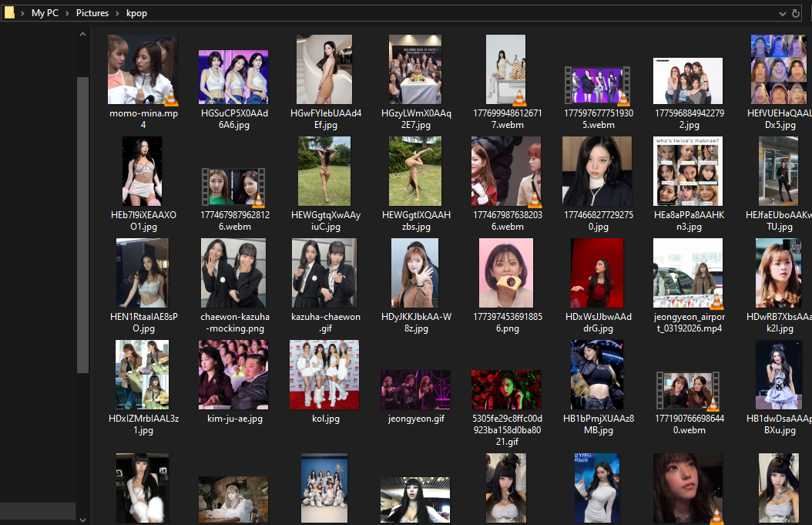The width and height of the screenshot is (812, 525).
Task: Select 1775968849422792.jpg image
Action: 688,81
